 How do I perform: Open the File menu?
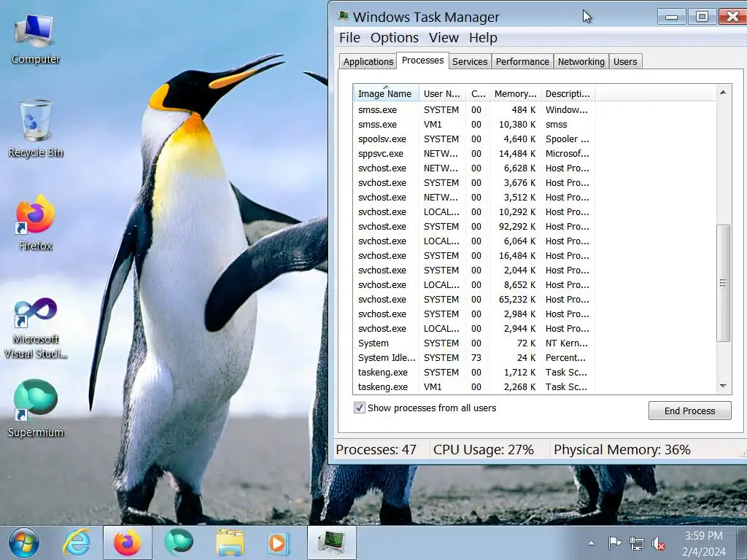tap(349, 38)
